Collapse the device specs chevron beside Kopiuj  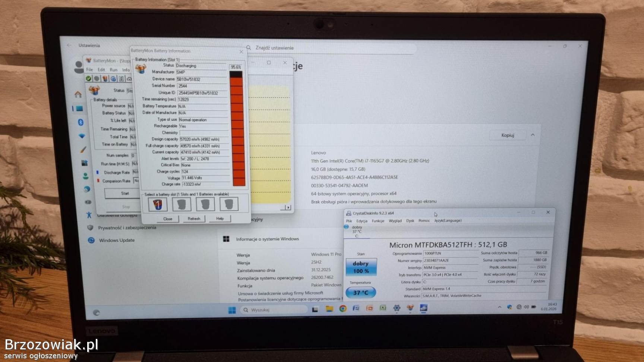tap(533, 135)
